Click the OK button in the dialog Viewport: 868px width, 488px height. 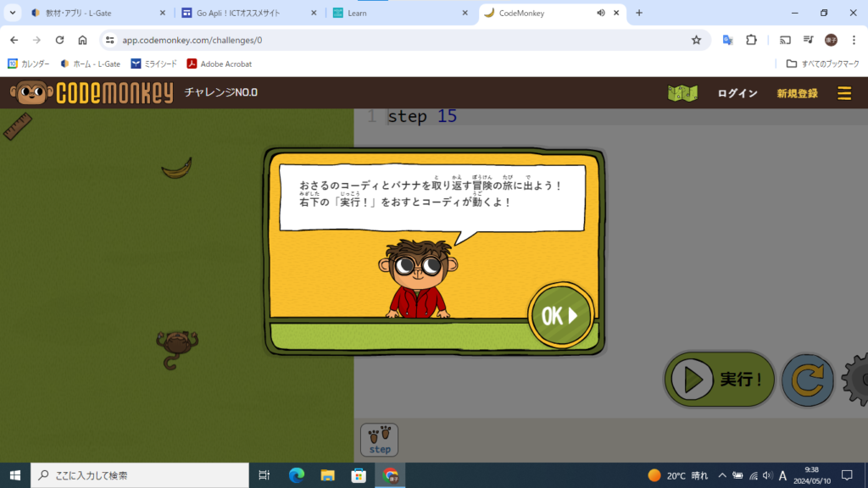pyautogui.click(x=561, y=315)
